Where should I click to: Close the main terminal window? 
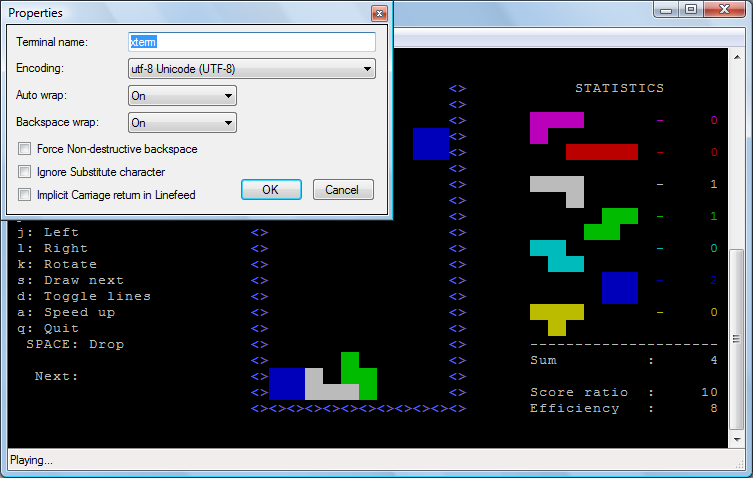[725, 10]
